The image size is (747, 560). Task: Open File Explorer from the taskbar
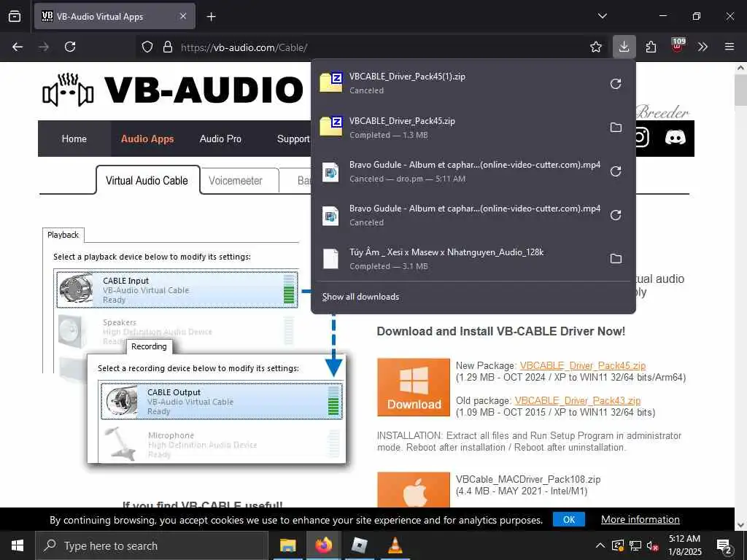click(287, 545)
